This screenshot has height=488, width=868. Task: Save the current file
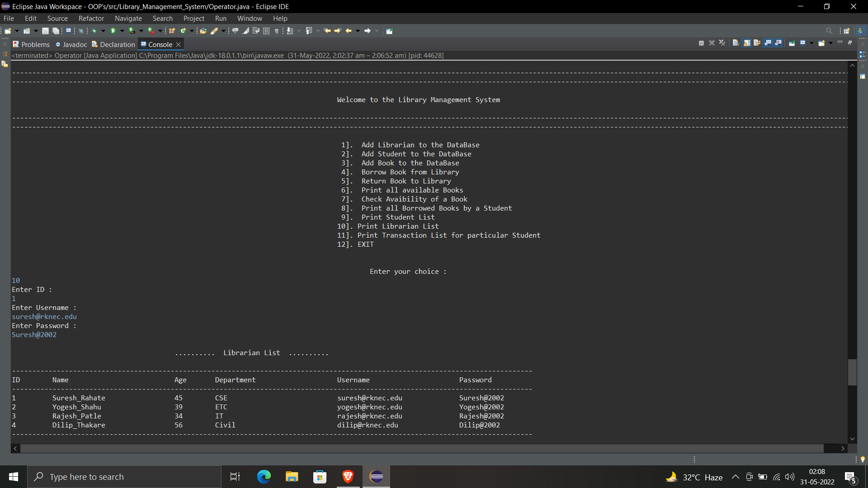coord(44,31)
